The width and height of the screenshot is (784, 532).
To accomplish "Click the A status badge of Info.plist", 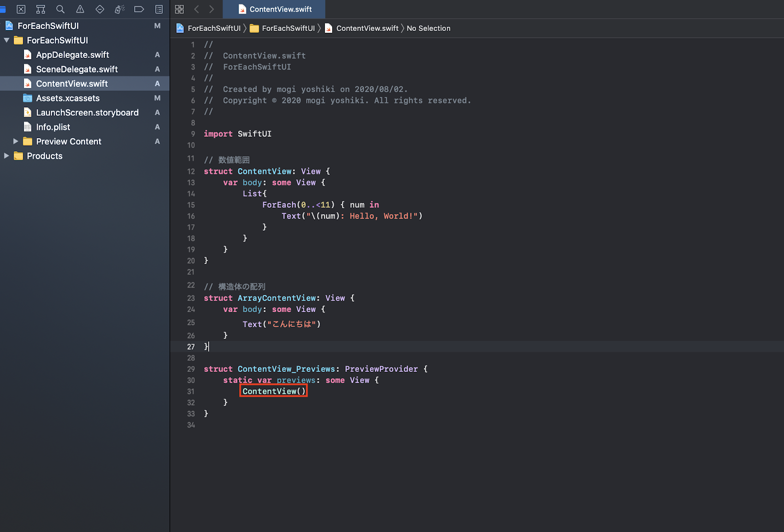I will (157, 127).
